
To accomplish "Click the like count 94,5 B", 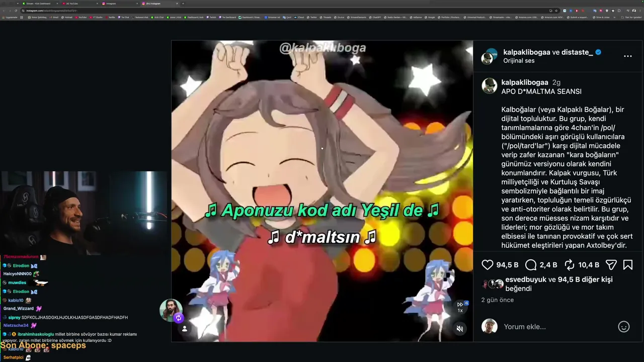I will tap(507, 265).
